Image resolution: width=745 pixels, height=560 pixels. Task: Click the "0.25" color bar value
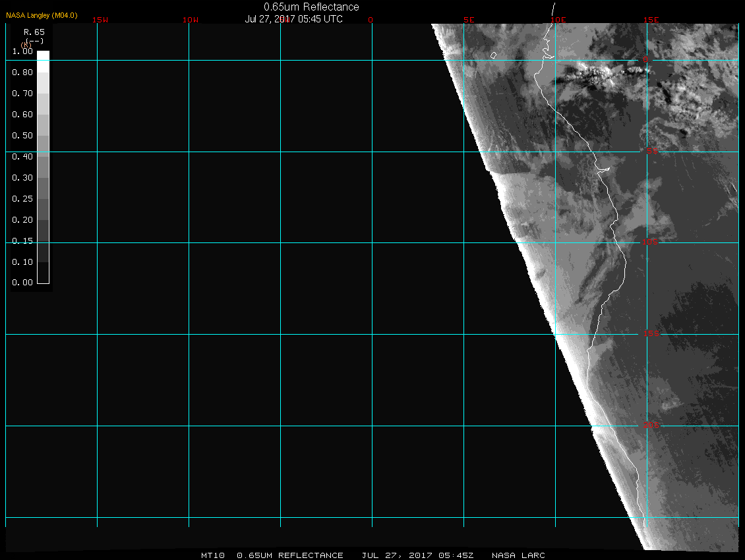(22, 198)
